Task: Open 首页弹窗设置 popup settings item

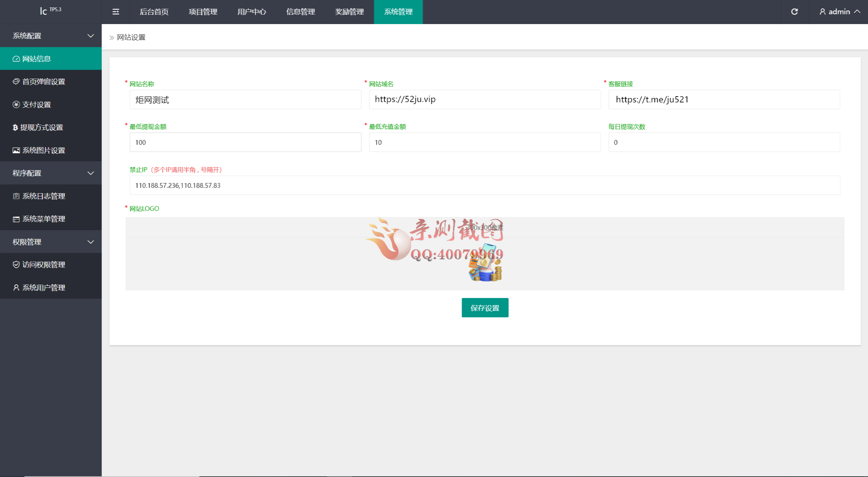Action: (43, 82)
